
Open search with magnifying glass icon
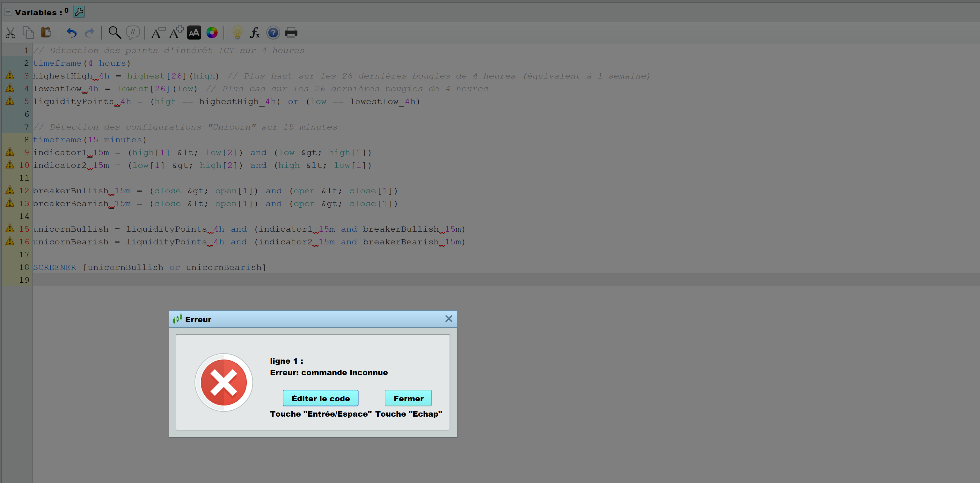(x=114, y=33)
